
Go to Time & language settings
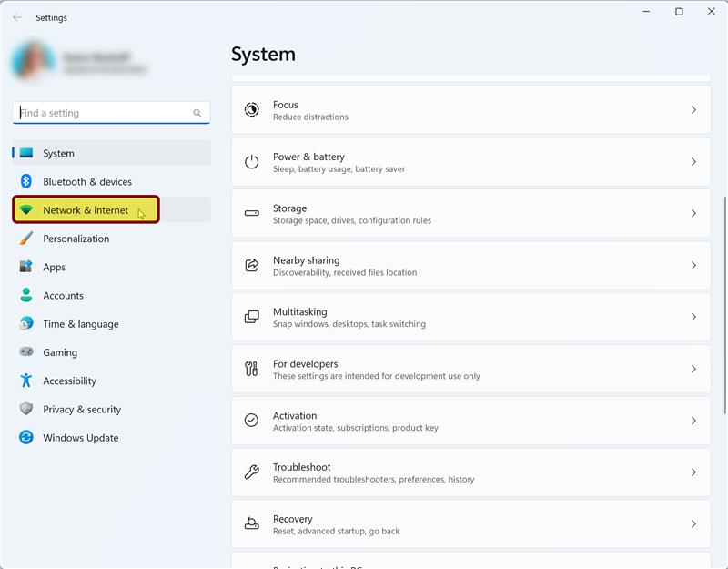pos(80,324)
